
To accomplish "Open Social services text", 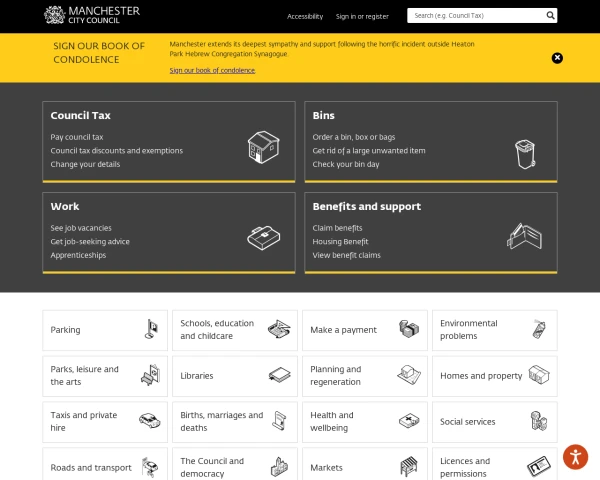I will (x=468, y=422).
